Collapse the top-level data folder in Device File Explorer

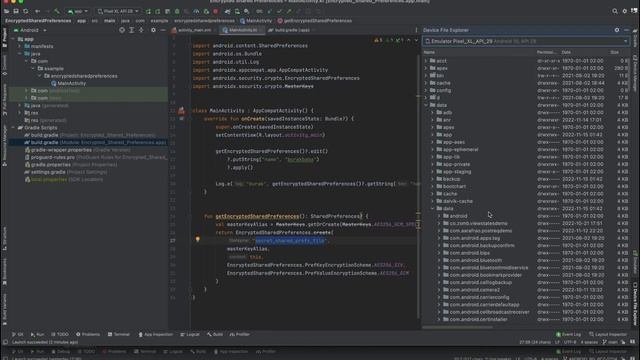(426, 105)
